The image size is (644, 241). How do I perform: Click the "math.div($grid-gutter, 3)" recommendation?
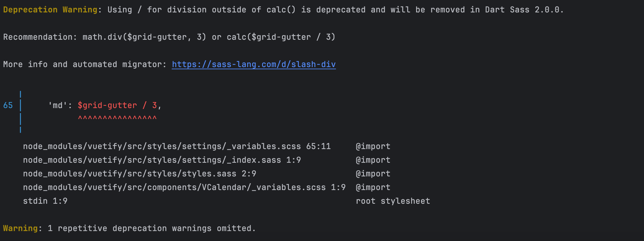(144, 37)
